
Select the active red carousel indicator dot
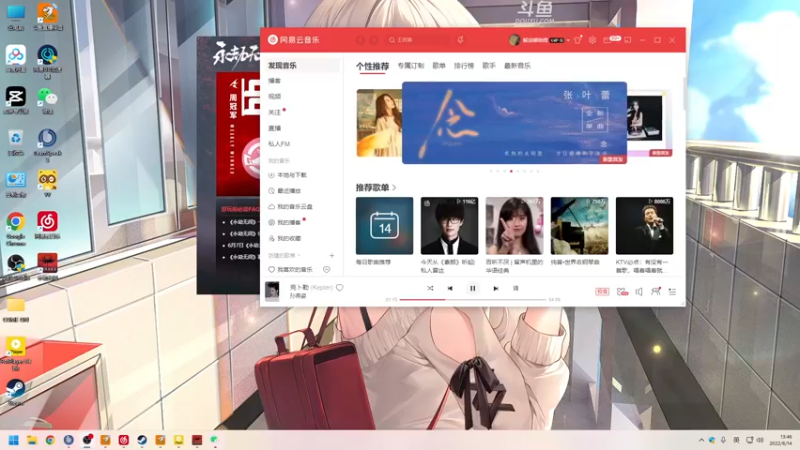[511, 171]
